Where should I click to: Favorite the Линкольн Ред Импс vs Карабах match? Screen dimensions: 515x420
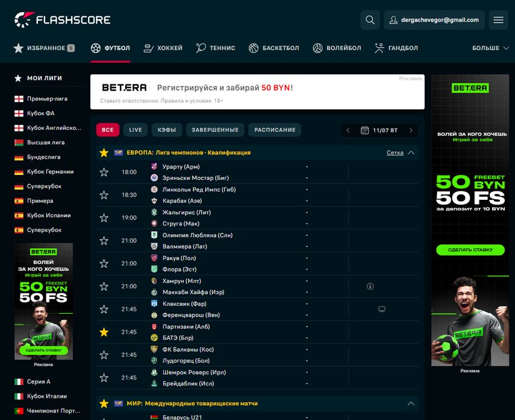click(x=104, y=195)
